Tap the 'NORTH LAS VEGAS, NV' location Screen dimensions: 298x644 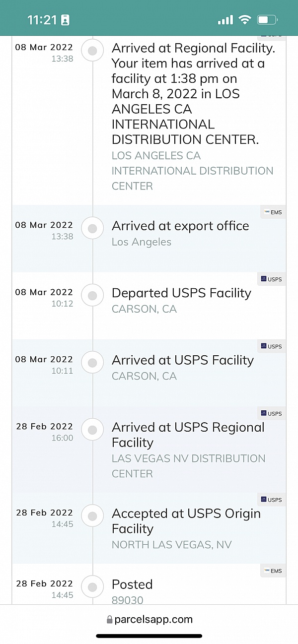tap(171, 545)
